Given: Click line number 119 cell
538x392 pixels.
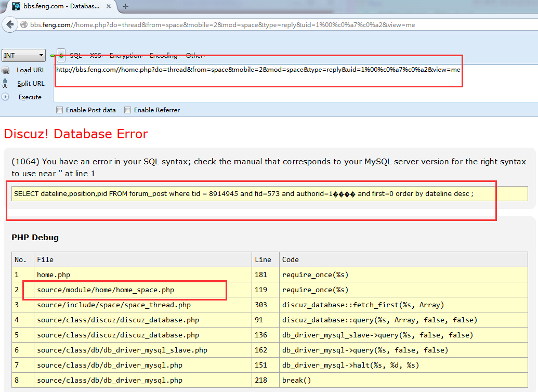Looking at the screenshot, I should [266, 290].
